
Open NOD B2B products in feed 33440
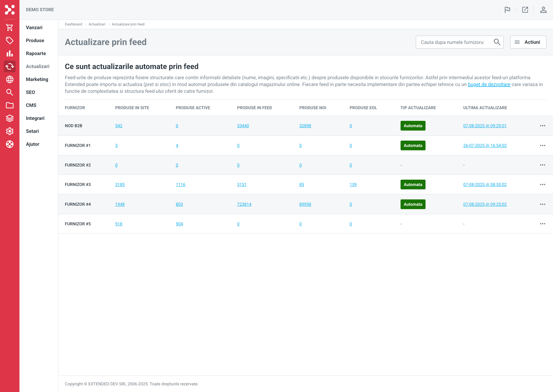[243, 126]
